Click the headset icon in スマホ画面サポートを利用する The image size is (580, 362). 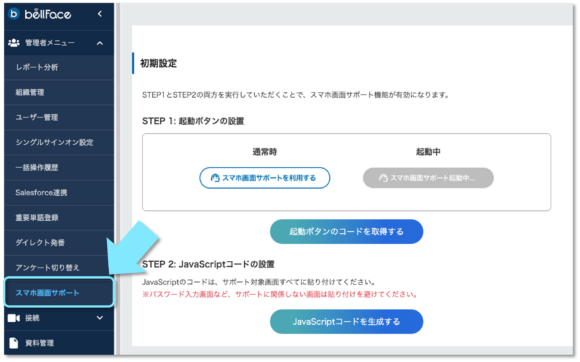tap(215, 178)
